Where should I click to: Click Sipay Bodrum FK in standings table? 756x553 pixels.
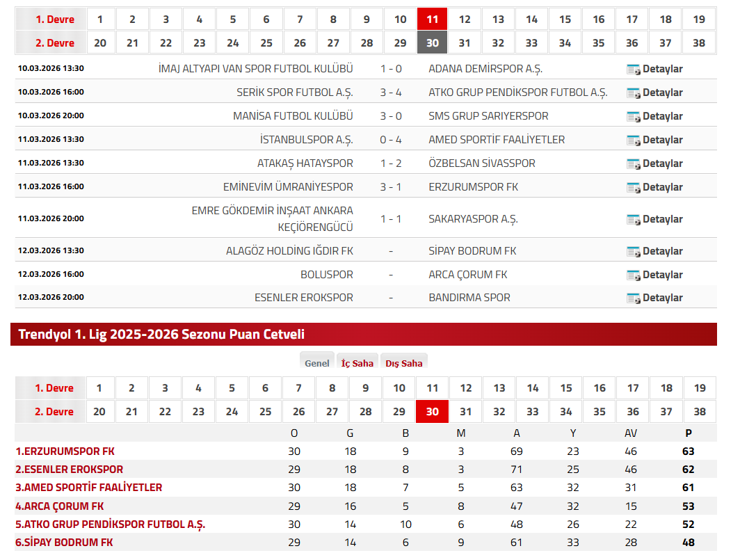[64, 542]
